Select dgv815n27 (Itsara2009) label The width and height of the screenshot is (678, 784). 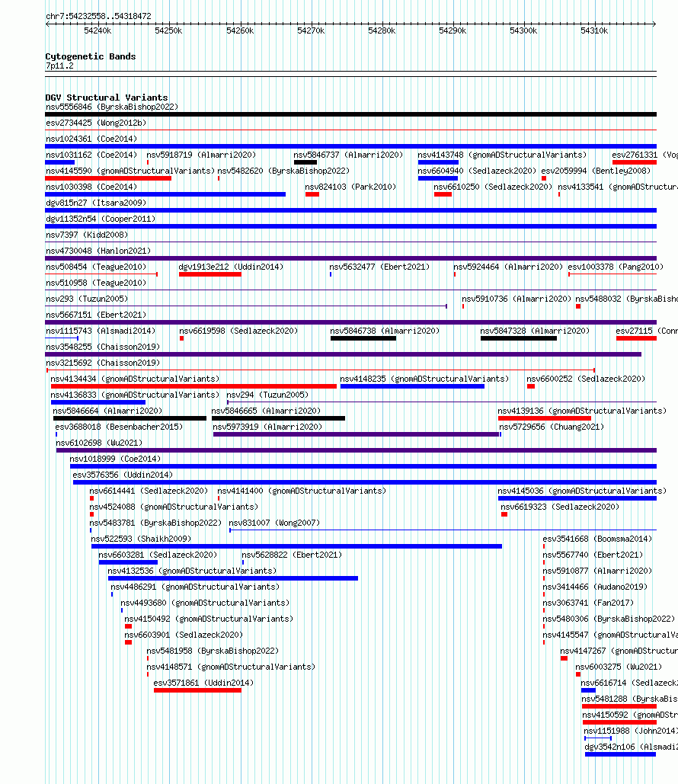(96, 203)
